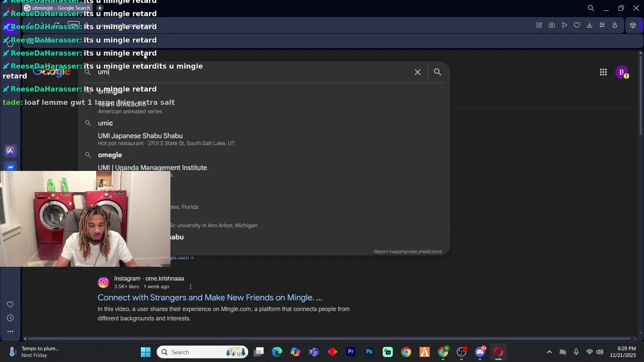644x362 pixels.
Task: Open the Google apps grid
Action: pos(603,72)
